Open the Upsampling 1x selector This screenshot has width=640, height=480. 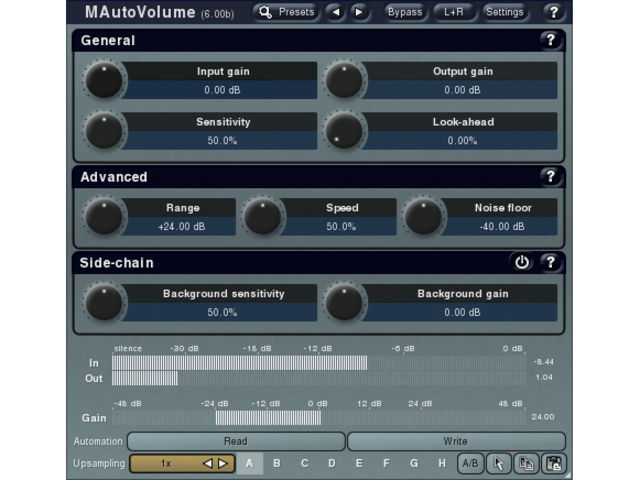[x=182, y=463]
